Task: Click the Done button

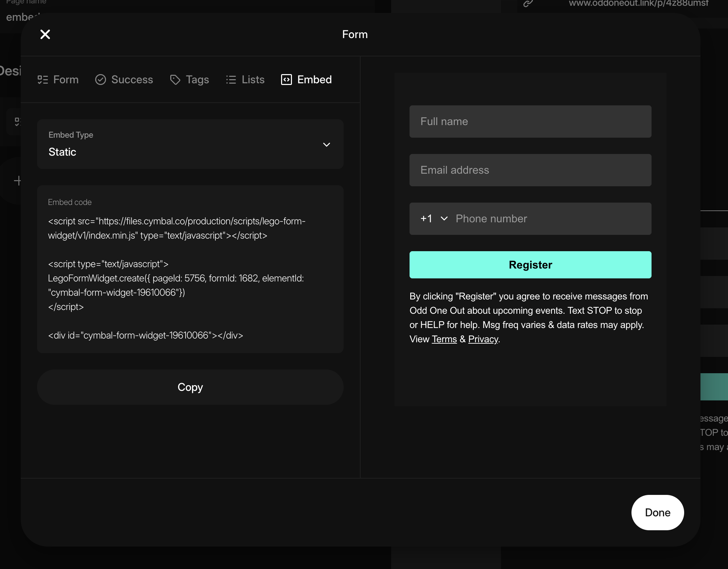Action: (657, 512)
